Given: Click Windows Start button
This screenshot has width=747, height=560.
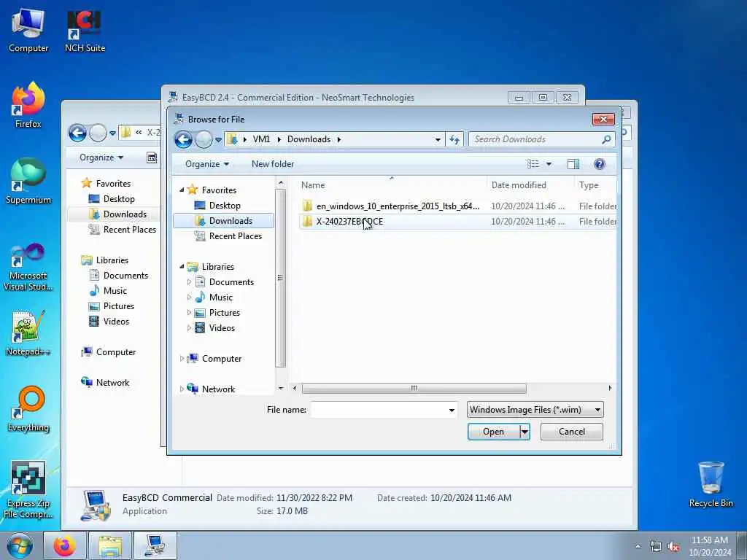Looking at the screenshot, I should (19, 545).
